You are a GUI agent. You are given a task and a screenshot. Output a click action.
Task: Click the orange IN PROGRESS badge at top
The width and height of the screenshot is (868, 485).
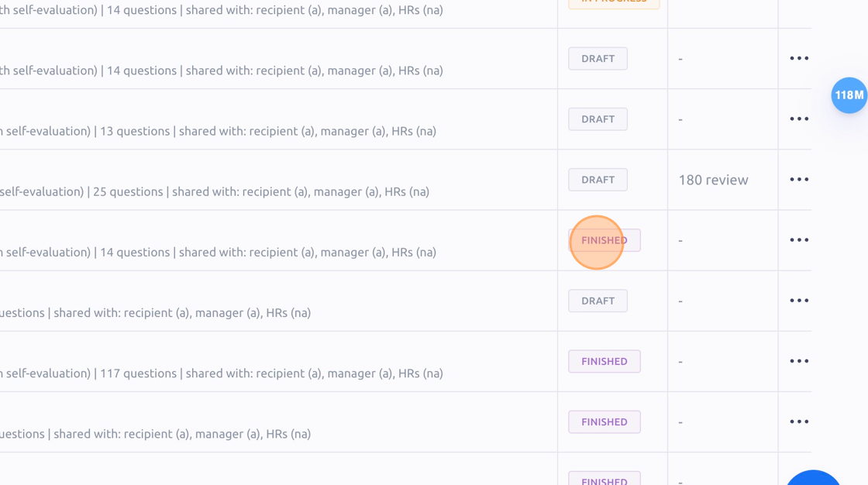[x=614, y=3]
